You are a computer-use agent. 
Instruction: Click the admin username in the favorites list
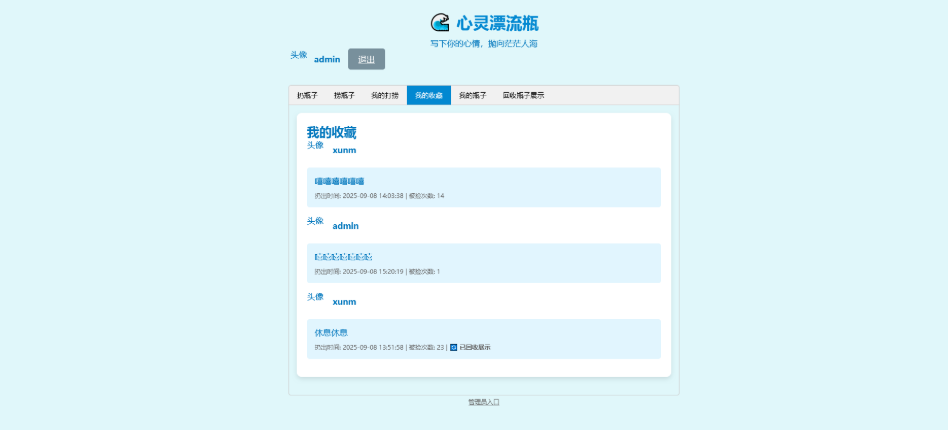coord(345,226)
